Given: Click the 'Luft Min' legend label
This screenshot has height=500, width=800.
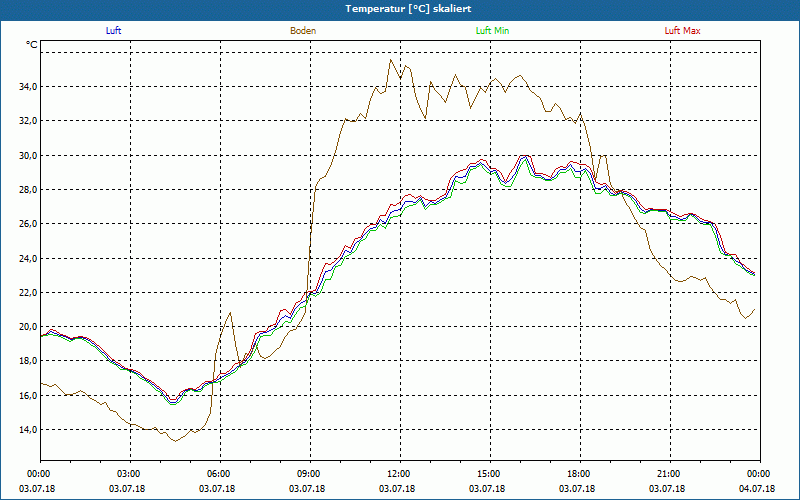Looking at the screenshot, I should [492, 31].
